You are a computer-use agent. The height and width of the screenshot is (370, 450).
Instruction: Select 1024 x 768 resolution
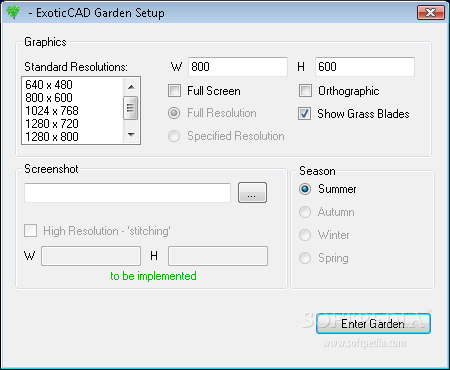(x=52, y=111)
